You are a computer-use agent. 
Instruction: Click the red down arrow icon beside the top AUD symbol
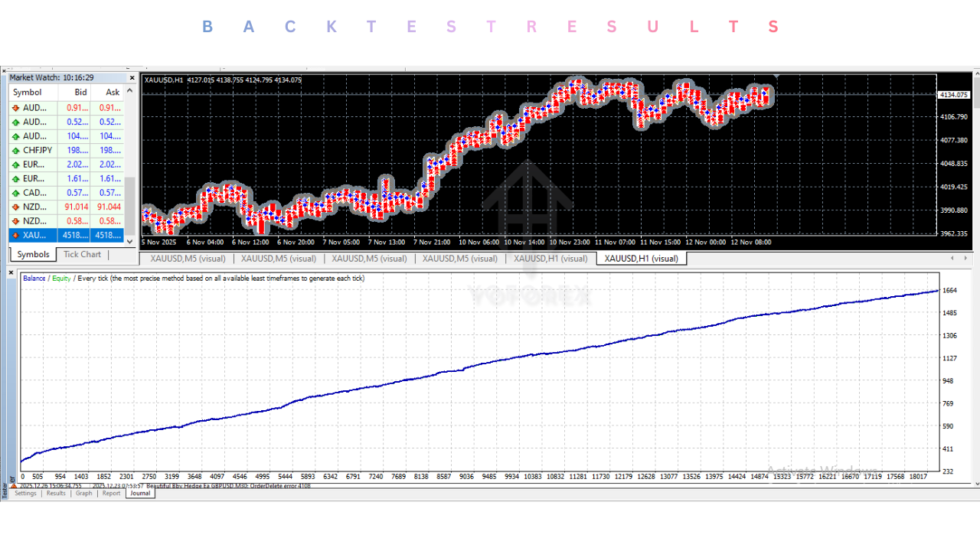tap(15, 107)
